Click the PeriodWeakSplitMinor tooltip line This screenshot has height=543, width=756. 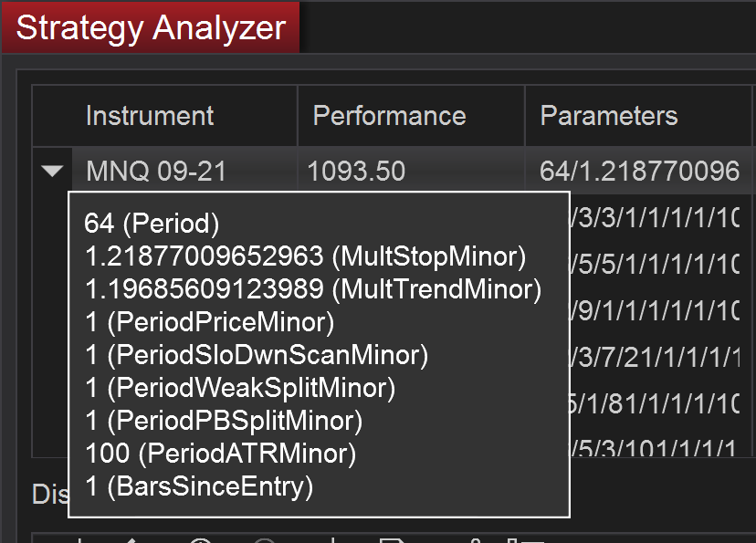pyautogui.click(x=239, y=388)
